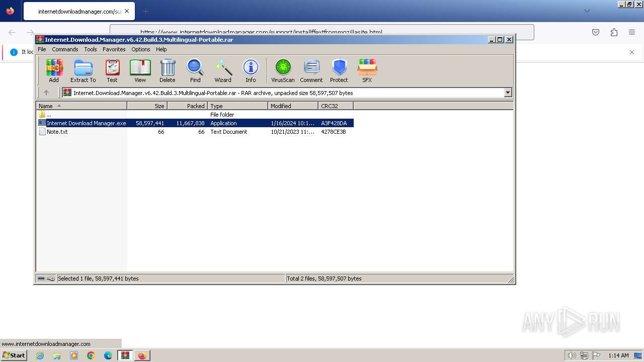The image size is (644, 362).
Task: Click the SFX toolbar icon
Action: [367, 71]
